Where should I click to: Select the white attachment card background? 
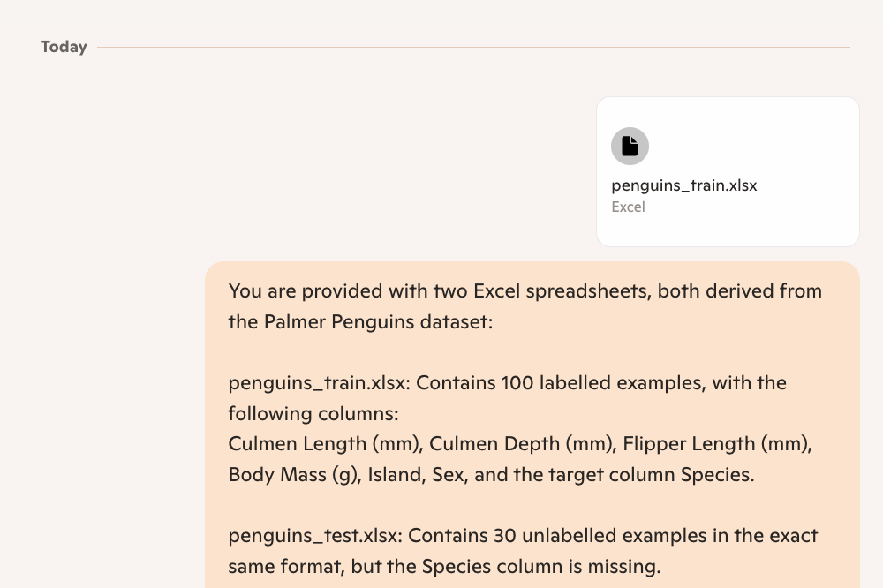pos(728,171)
